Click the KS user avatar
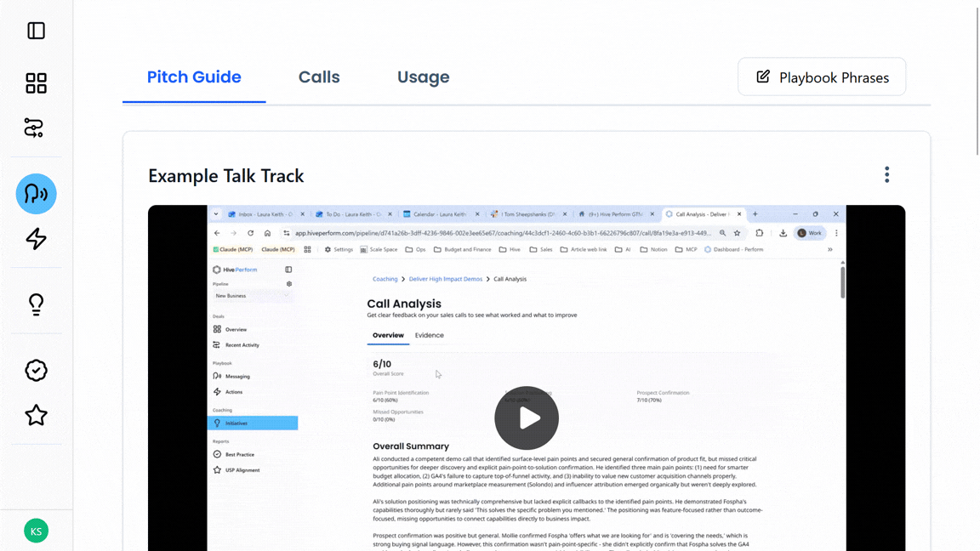Screen dimensions: 980x551 click(36, 531)
